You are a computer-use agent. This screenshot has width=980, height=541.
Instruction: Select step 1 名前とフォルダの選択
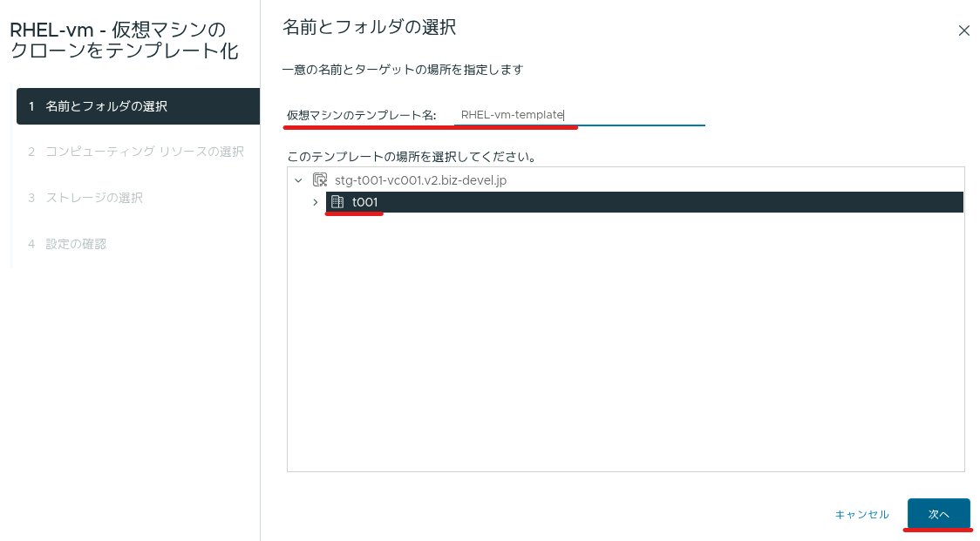tap(138, 106)
